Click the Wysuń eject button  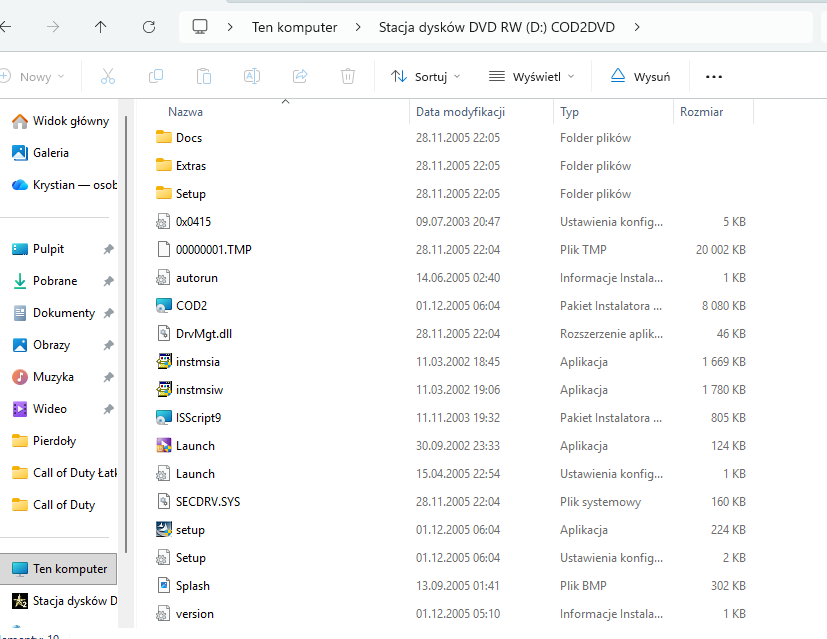(640, 76)
